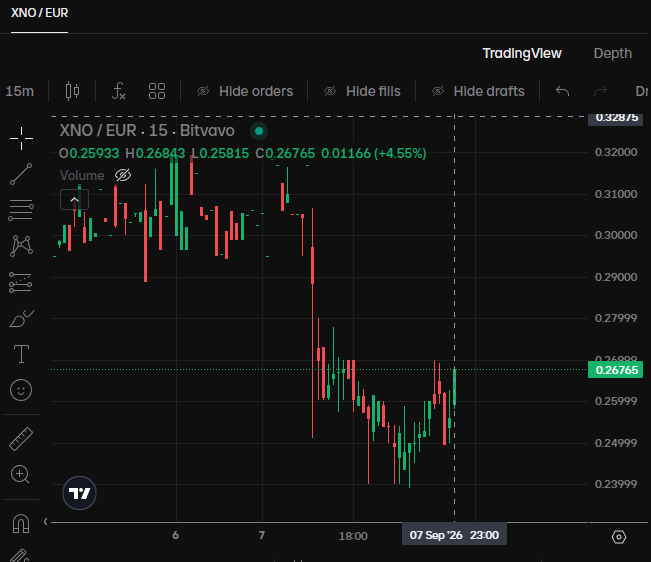Switch to the Depth chart tab
Image resolution: width=651 pixels, height=562 pixels.
[x=613, y=53]
